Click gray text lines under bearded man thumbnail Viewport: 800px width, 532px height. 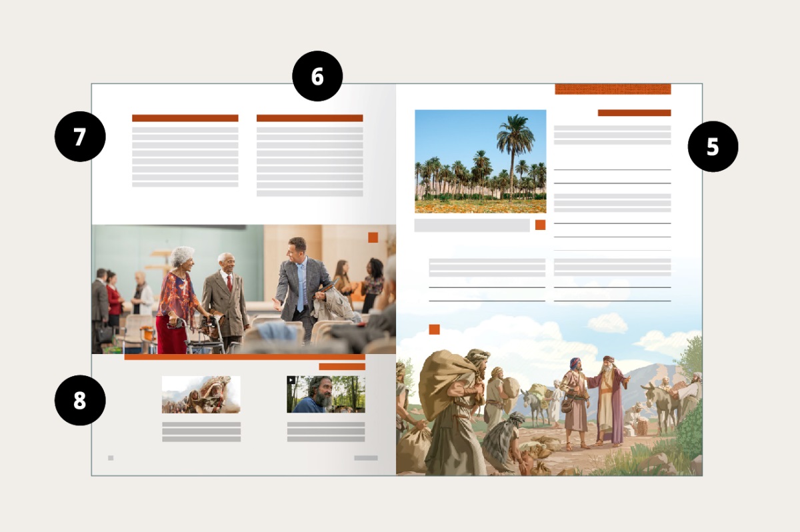coord(326,431)
